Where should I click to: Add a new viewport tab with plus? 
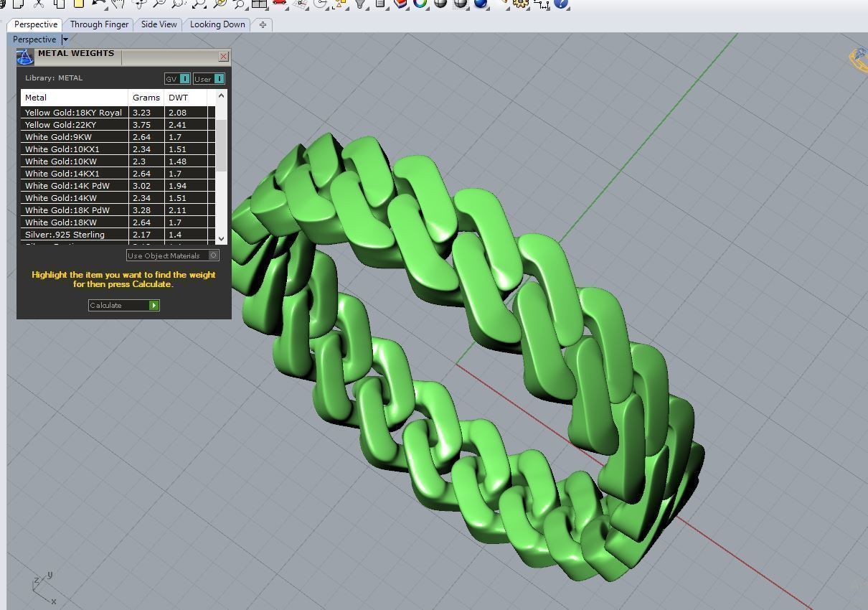click(x=263, y=24)
